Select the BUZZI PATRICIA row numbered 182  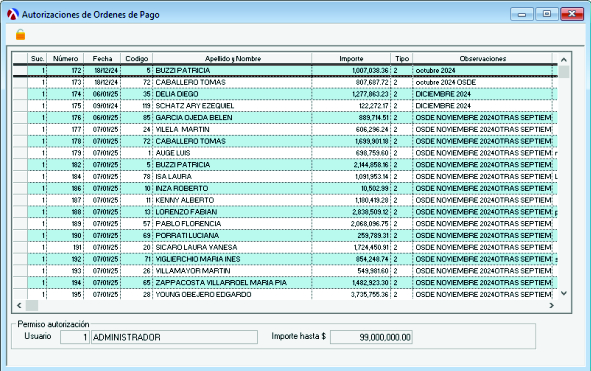tap(285, 165)
